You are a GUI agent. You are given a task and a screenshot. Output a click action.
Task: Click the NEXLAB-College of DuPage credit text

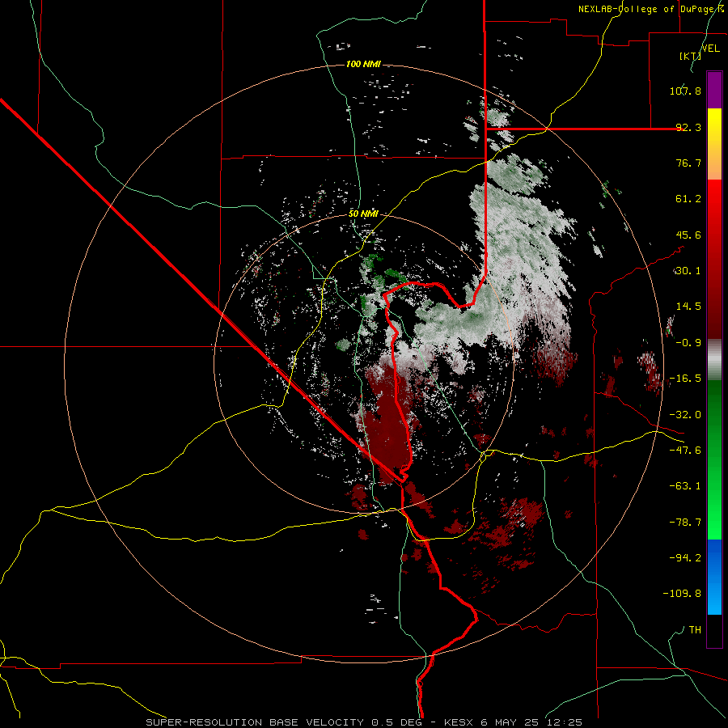point(651,9)
